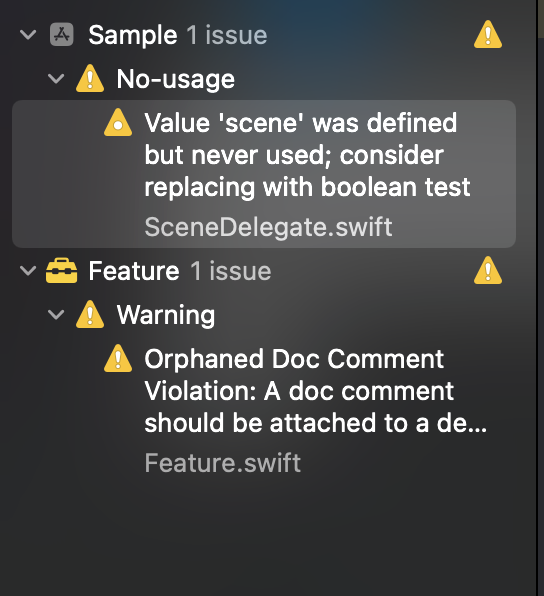Image resolution: width=544 pixels, height=596 pixels.
Task: Click the yellow toolbox icon beside Feature
Action: coord(62,271)
